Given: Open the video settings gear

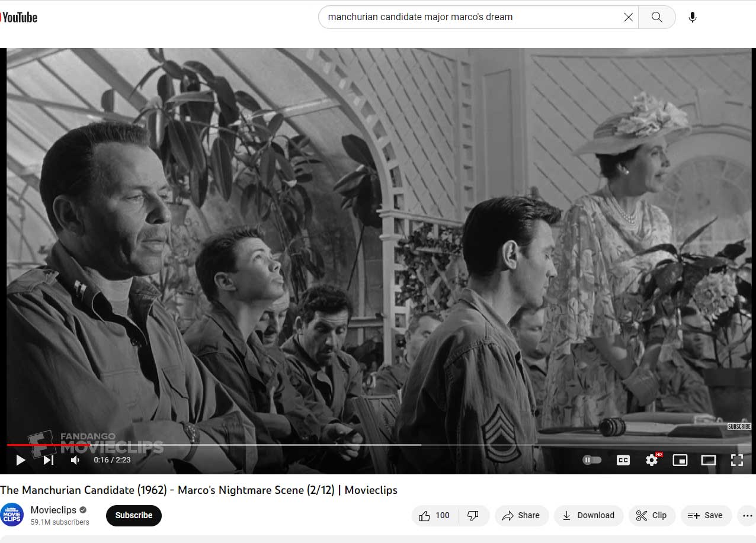Looking at the screenshot, I should 652,460.
